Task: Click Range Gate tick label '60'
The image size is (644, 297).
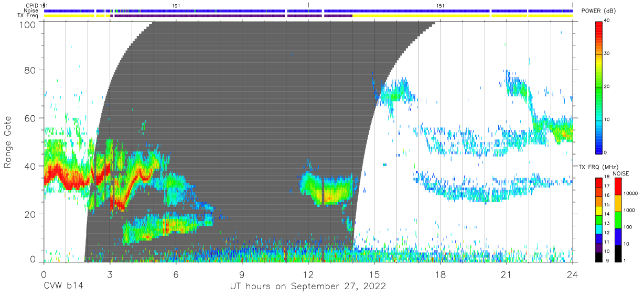Action: click(x=31, y=118)
